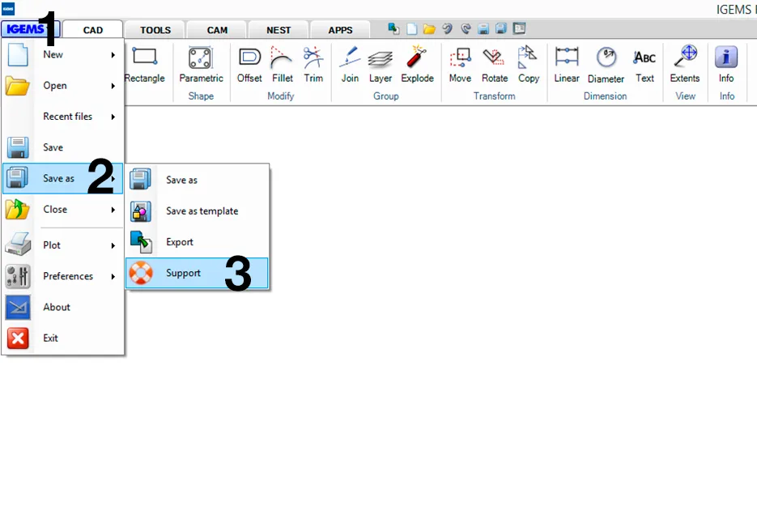Activate the Trim tool
Image resolution: width=757 pixels, height=532 pixels.
click(x=313, y=65)
